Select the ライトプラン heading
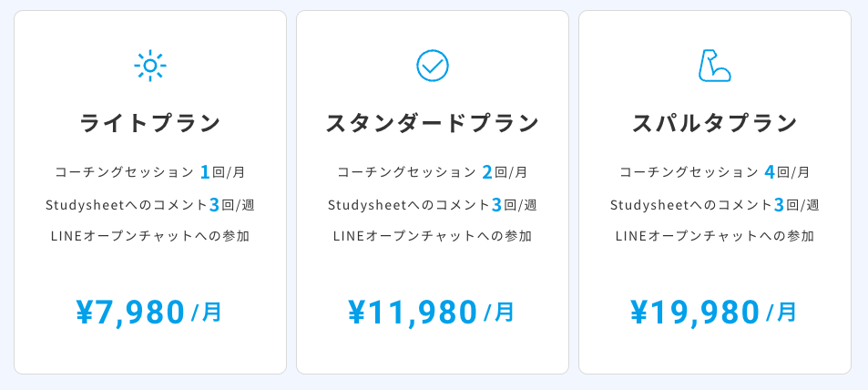868x390 pixels. 150,123
